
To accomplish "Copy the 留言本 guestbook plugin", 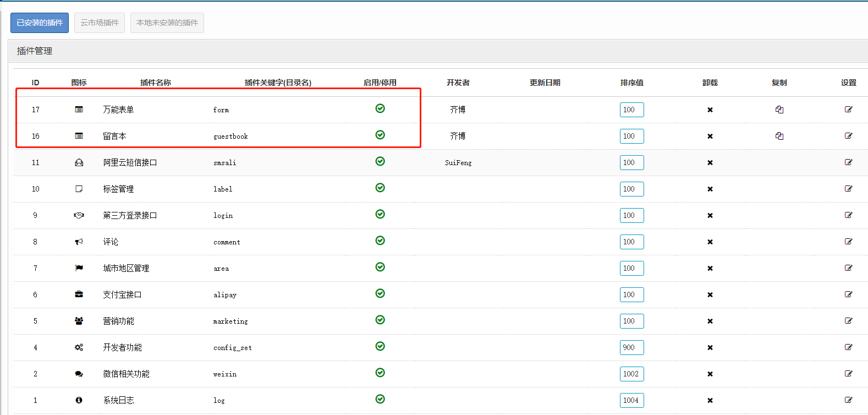I will tap(779, 136).
